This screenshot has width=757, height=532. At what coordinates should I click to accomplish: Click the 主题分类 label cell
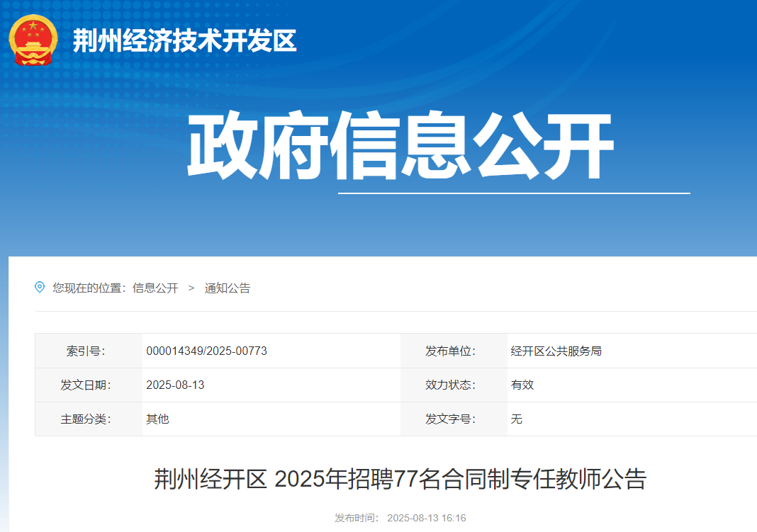coord(89,419)
